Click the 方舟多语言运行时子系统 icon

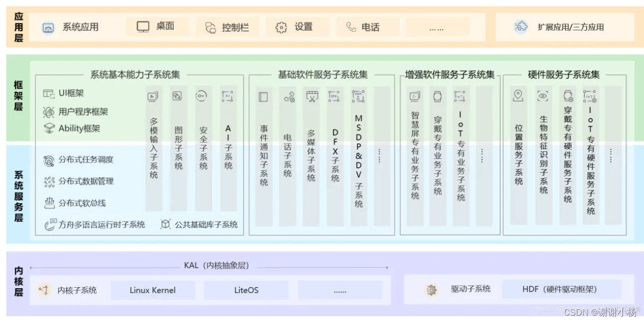(51, 224)
